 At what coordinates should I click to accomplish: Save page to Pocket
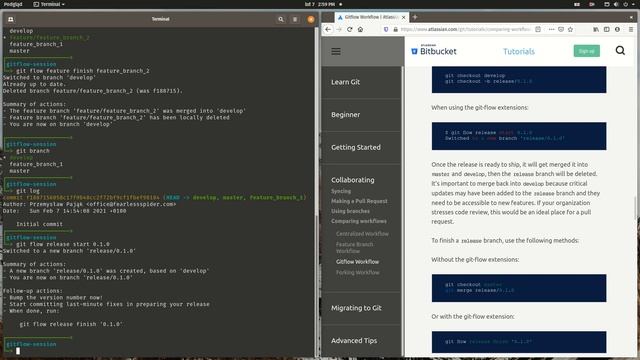[x=561, y=29]
